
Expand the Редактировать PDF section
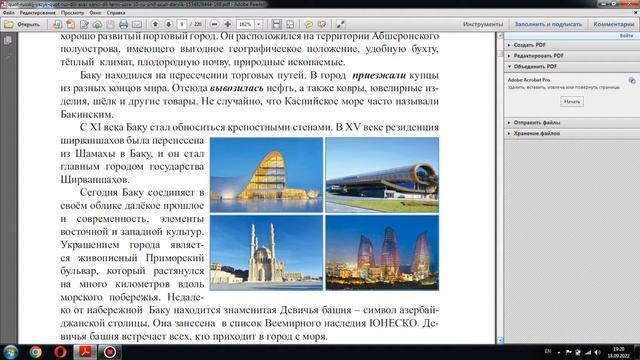571,56
